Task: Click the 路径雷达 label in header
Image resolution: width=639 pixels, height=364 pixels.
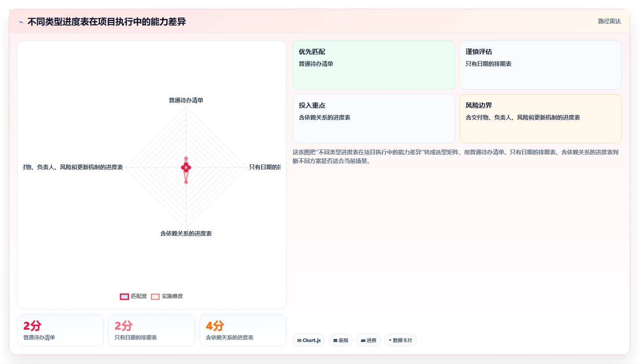Action: coord(609,21)
